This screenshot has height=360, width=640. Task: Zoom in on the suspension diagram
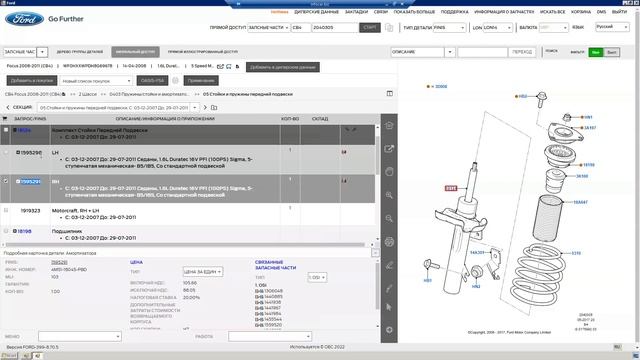(x=389, y=195)
